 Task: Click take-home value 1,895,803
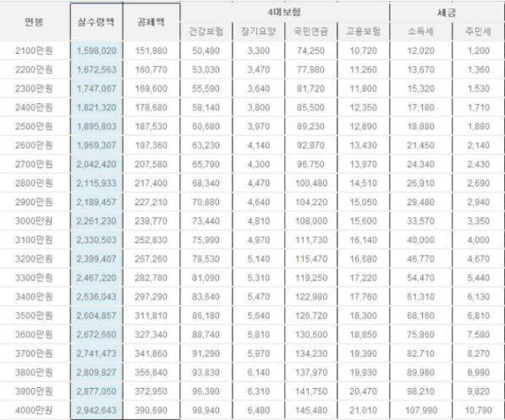pyautogui.click(x=96, y=126)
